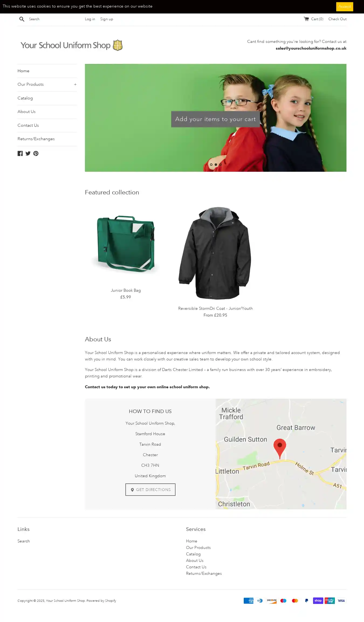Click the Get Directions button
Viewport: 364px width, 622px height.
pyautogui.click(x=150, y=490)
